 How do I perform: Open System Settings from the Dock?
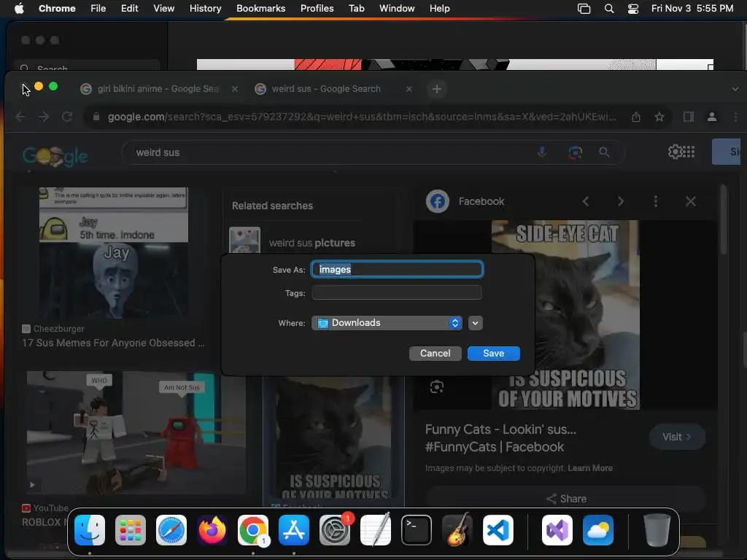pyautogui.click(x=334, y=530)
